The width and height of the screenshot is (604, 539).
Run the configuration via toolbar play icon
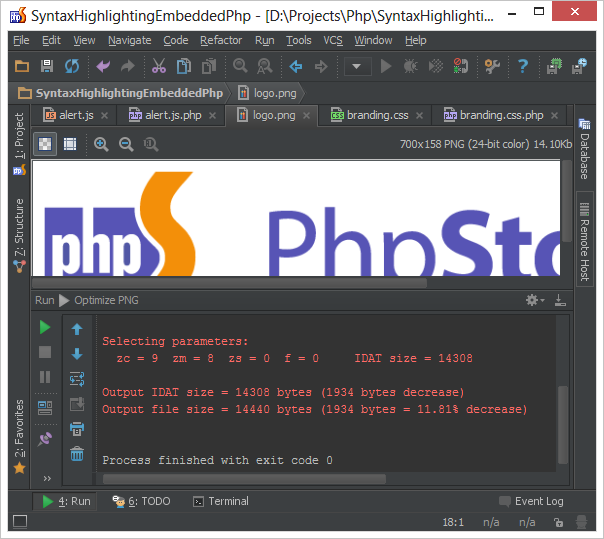coord(386,66)
